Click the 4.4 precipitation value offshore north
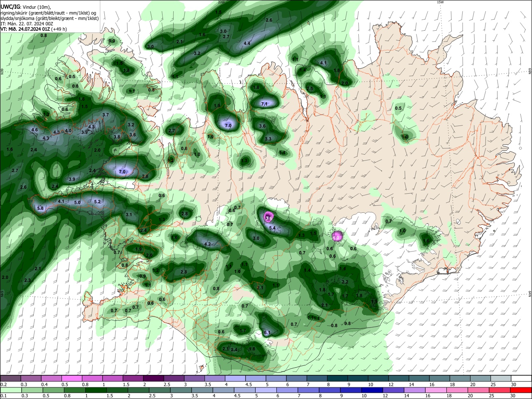 pyautogui.click(x=247, y=43)
